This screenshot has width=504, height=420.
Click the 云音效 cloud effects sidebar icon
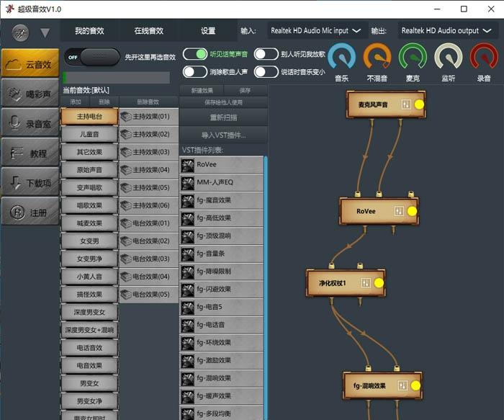(30, 63)
